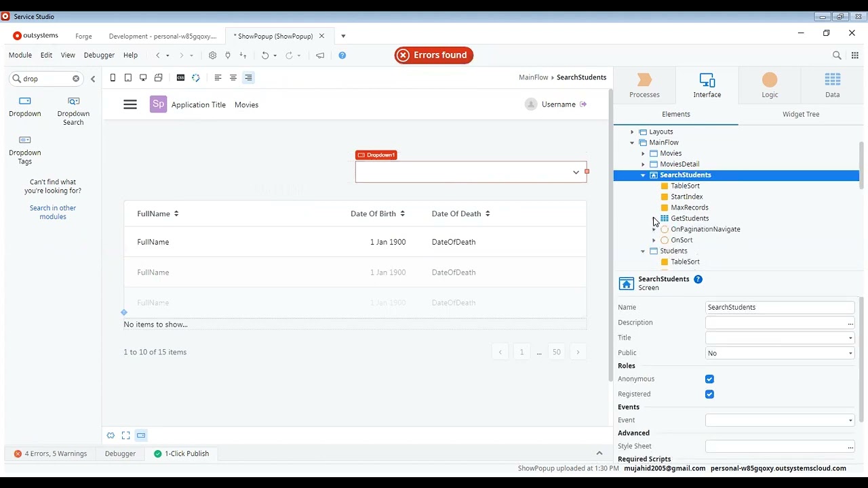
Task: Open the Title property dropdown
Action: [850, 338]
